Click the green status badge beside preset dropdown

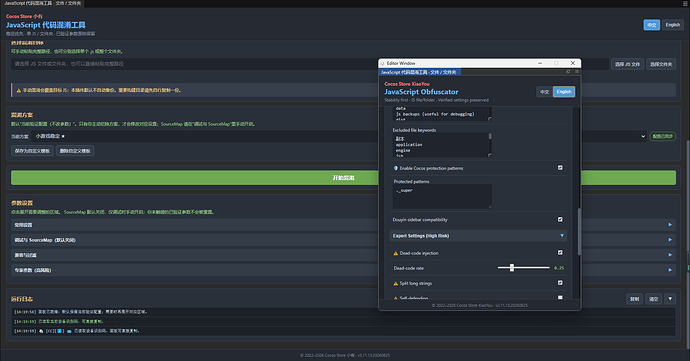[x=663, y=136]
